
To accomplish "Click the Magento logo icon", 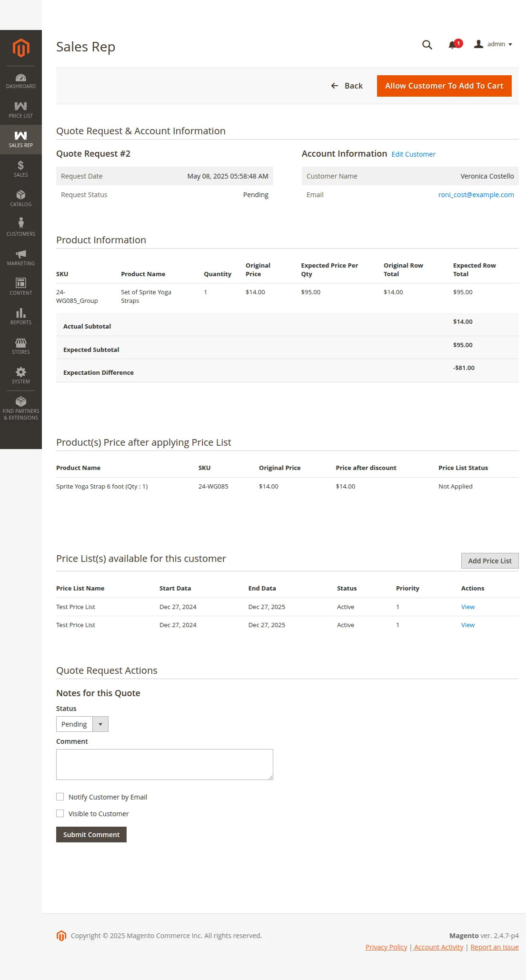I will click(x=21, y=48).
